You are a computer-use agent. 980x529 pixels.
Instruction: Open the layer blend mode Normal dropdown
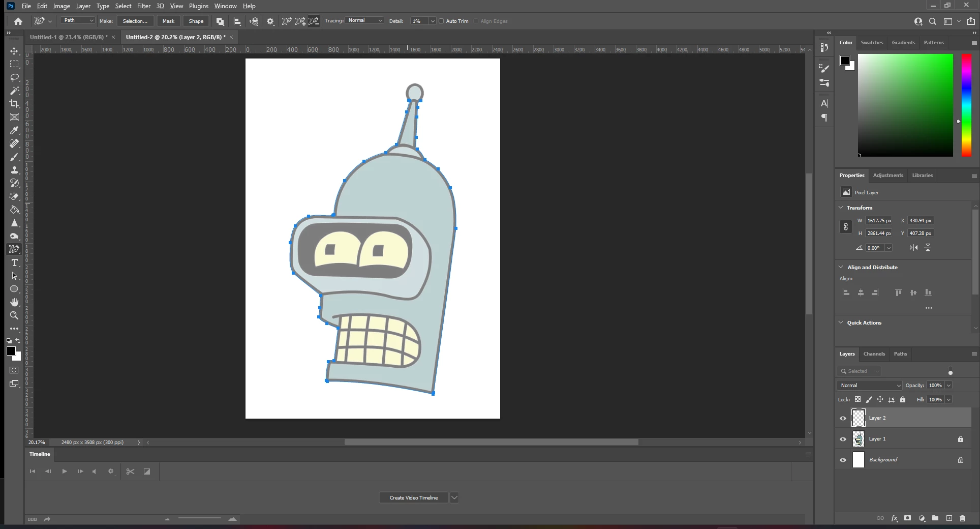869,385
